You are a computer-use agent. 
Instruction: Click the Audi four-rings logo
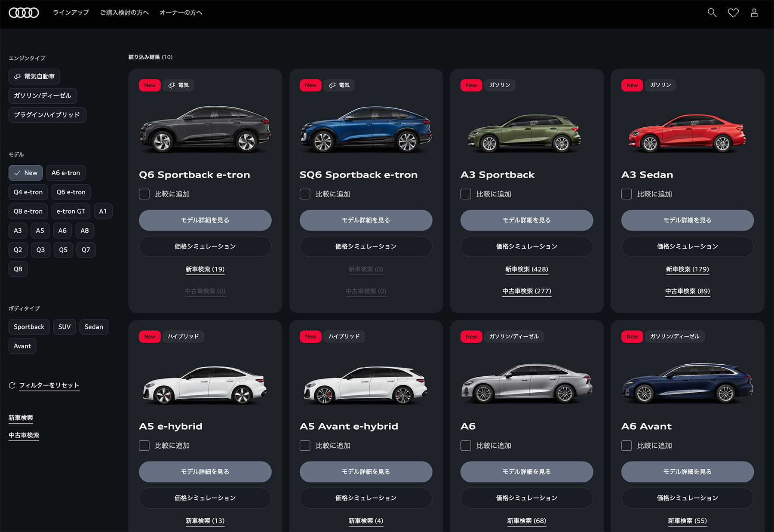[24, 12]
